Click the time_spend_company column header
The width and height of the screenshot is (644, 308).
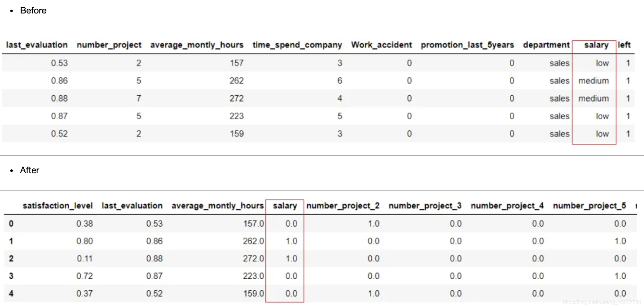point(297,45)
